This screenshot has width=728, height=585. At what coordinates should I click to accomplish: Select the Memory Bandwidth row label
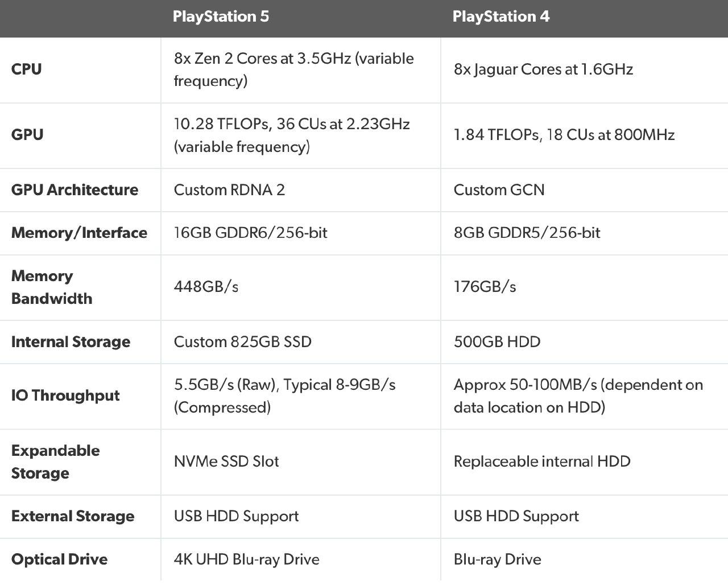(51, 287)
